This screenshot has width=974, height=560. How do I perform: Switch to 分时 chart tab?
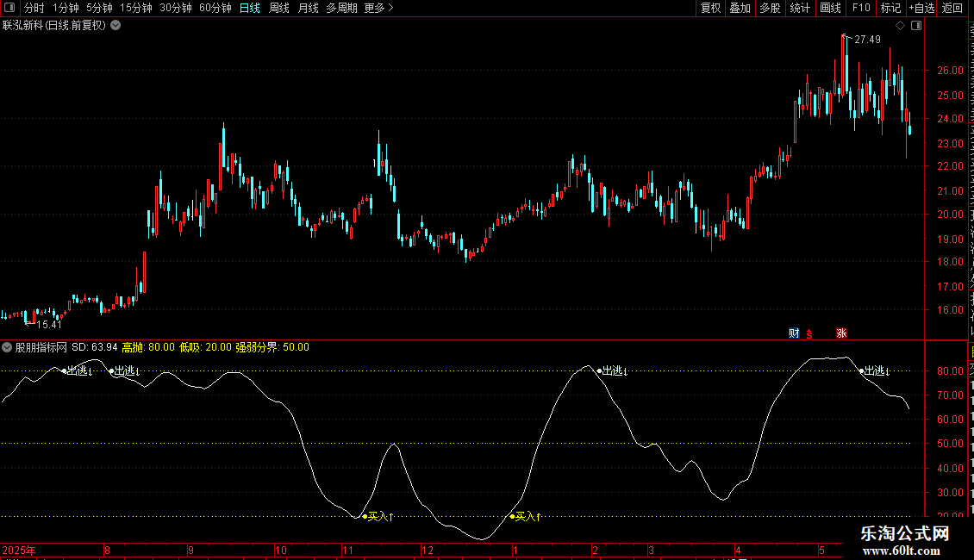tap(34, 8)
